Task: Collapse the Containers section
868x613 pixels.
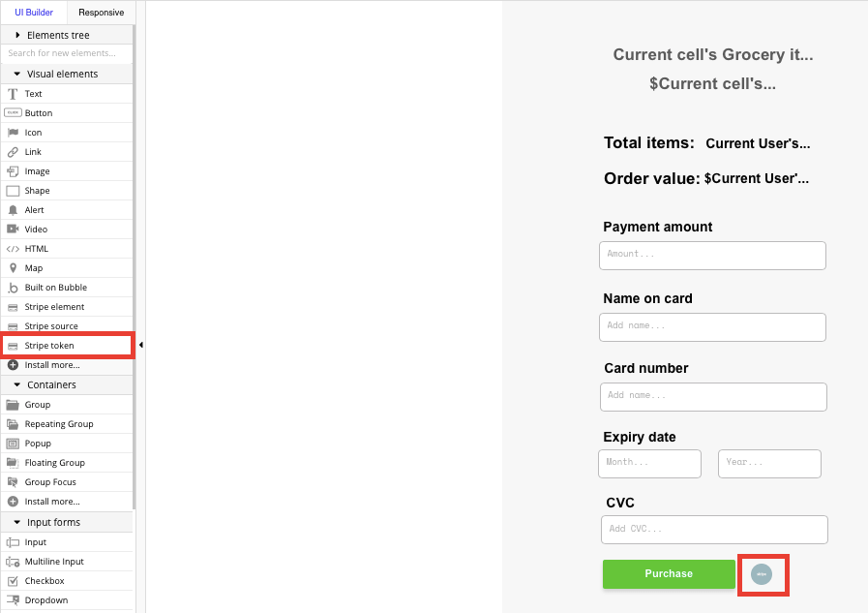Action: coord(51,384)
